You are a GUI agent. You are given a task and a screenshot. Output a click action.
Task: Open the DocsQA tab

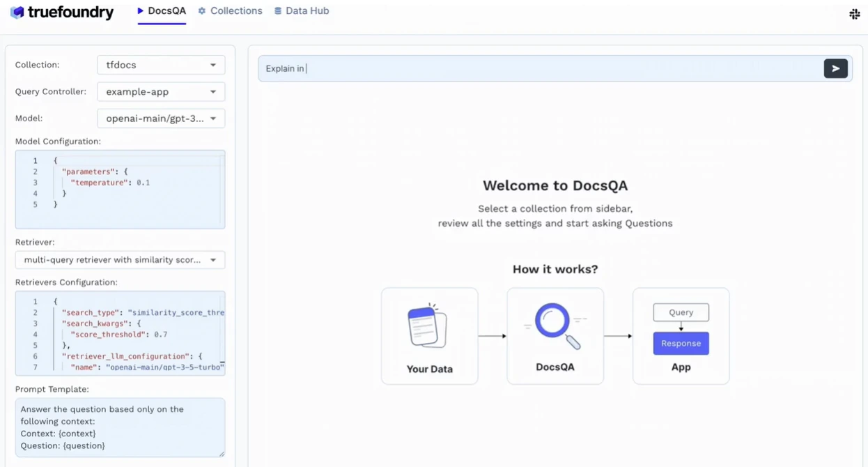(x=162, y=11)
